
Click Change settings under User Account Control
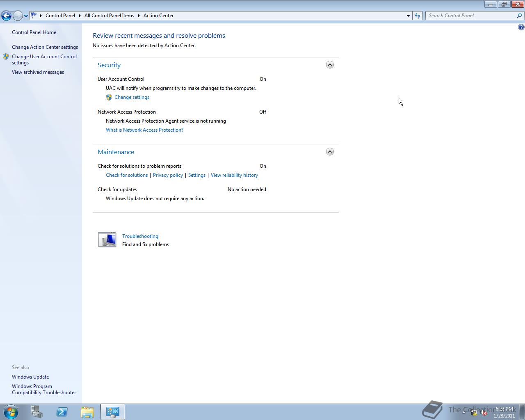[132, 97]
